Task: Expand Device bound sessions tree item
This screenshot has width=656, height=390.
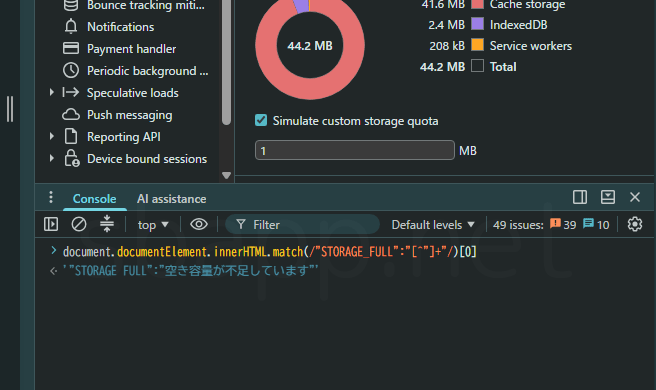Action: pyautogui.click(x=51, y=158)
